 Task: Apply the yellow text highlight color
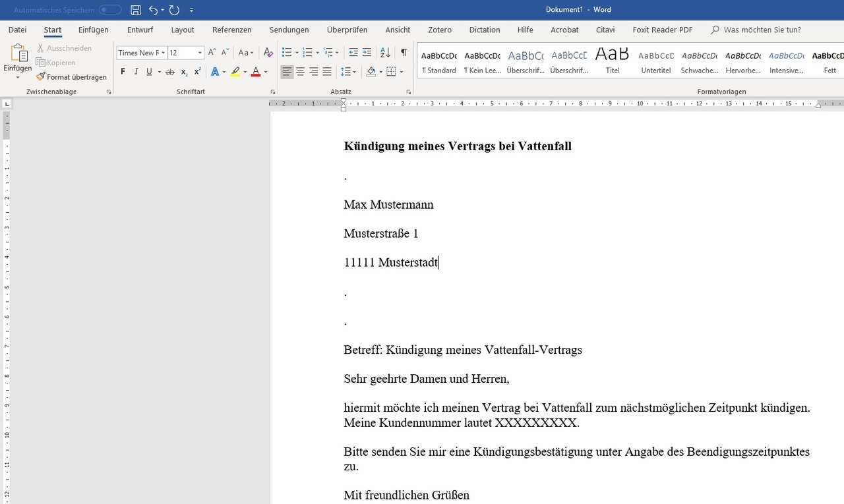click(235, 72)
